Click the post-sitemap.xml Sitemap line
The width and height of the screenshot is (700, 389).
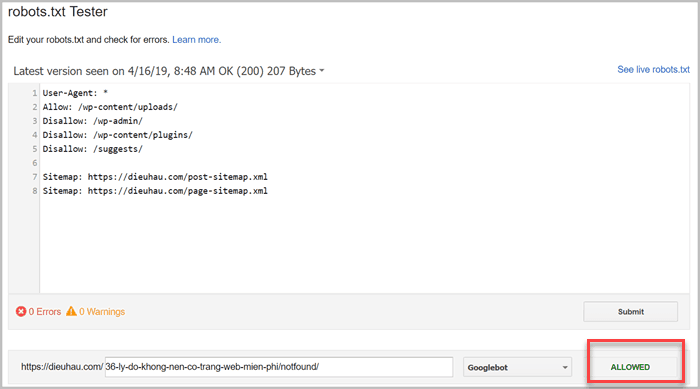(155, 177)
